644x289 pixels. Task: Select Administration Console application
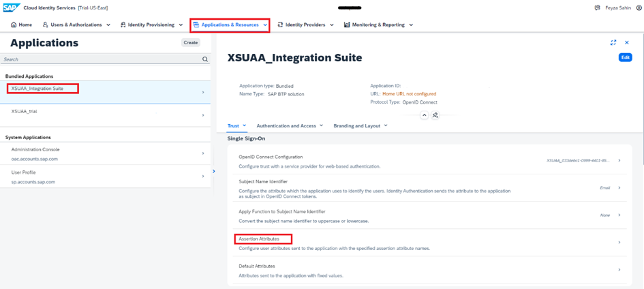click(105, 153)
